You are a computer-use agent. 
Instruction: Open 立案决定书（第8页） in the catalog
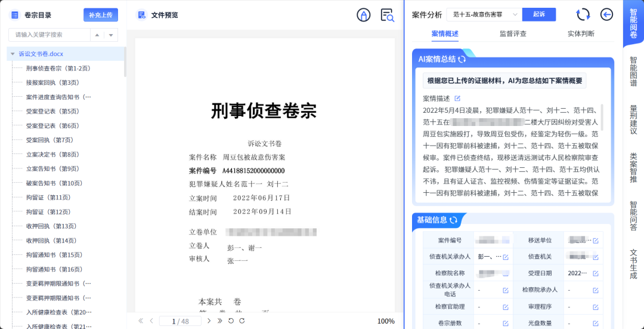pos(52,155)
